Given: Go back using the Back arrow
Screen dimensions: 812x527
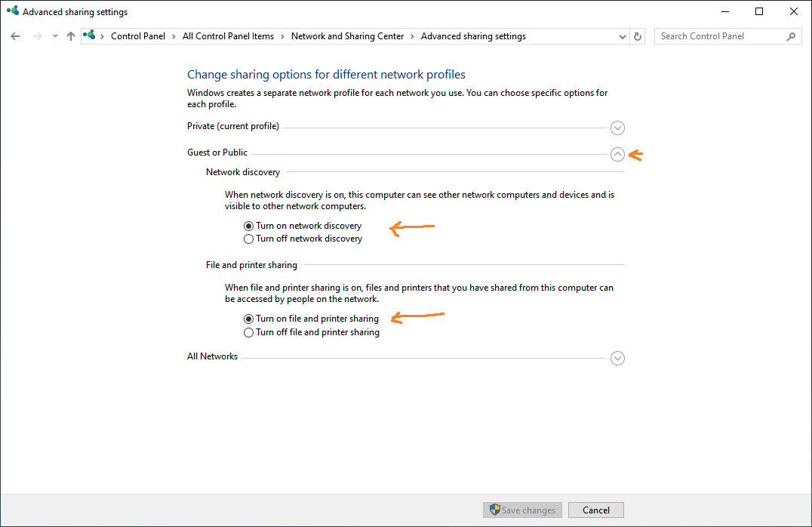Looking at the screenshot, I should (x=15, y=36).
